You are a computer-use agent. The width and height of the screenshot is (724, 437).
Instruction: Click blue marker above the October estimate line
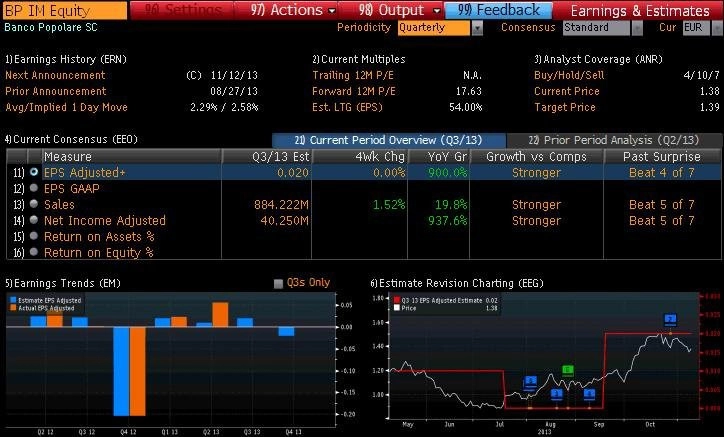pyautogui.click(x=670, y=319)
